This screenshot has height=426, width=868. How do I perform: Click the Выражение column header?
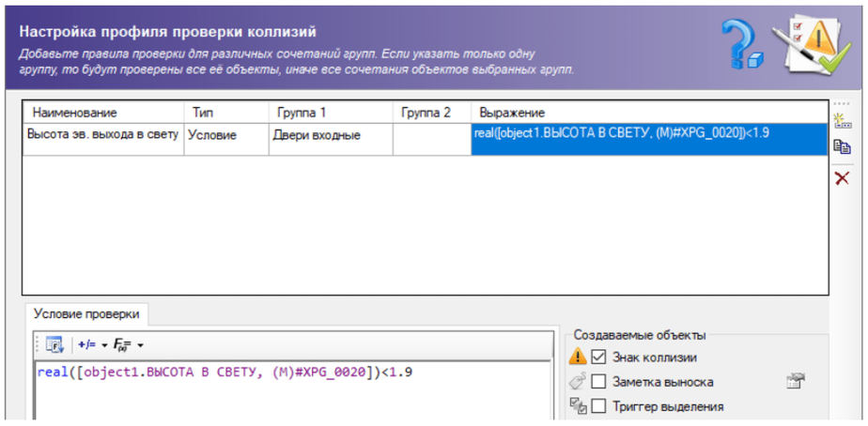point(648,113)
